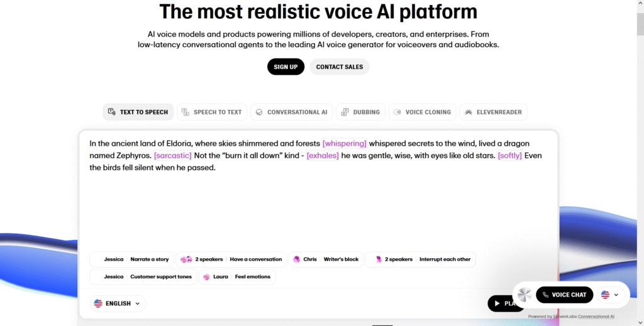The height and width of the screenshot is (326, 644).
Task: Click the Sign Up button
Action: pos(286,67)
